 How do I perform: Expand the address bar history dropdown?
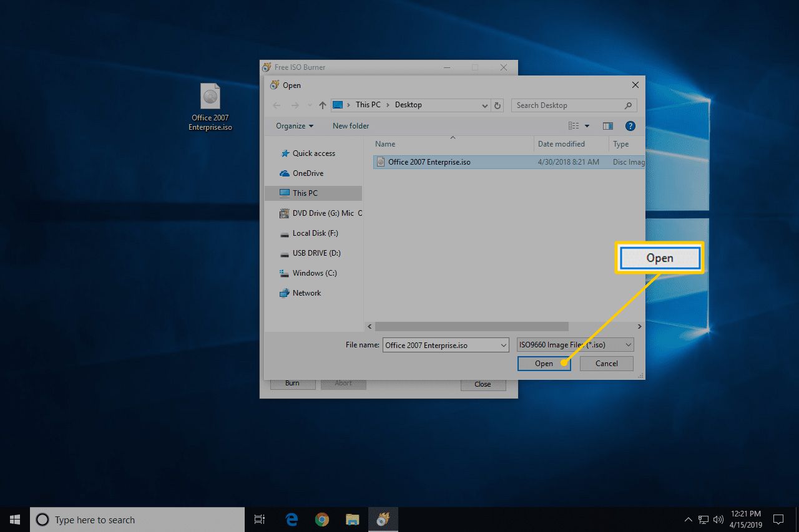485,105
